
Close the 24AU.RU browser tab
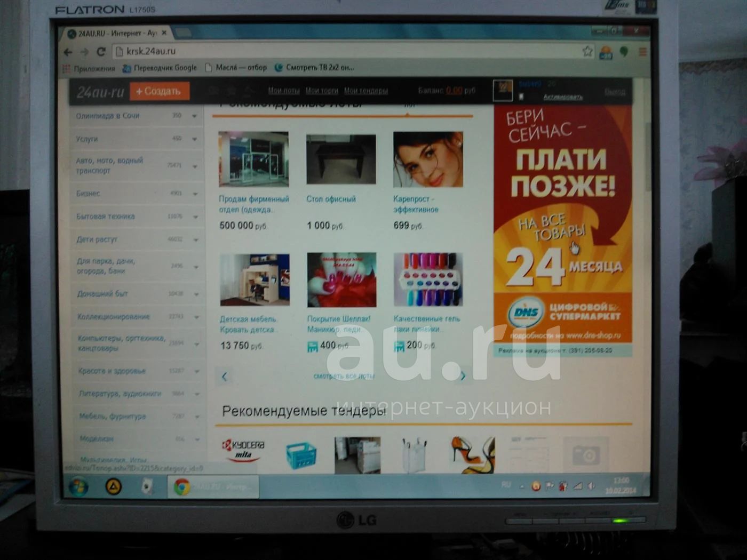pos(164,33)
